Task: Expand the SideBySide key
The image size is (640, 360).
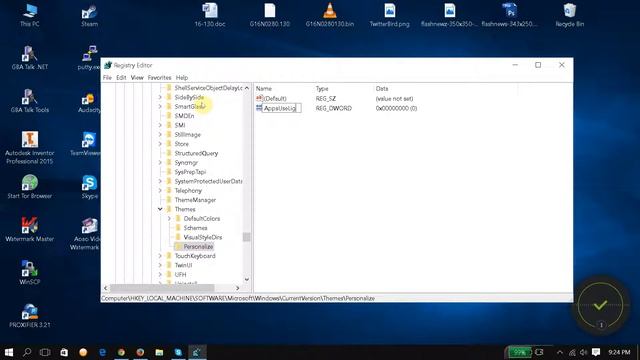Action: [160, 97]
